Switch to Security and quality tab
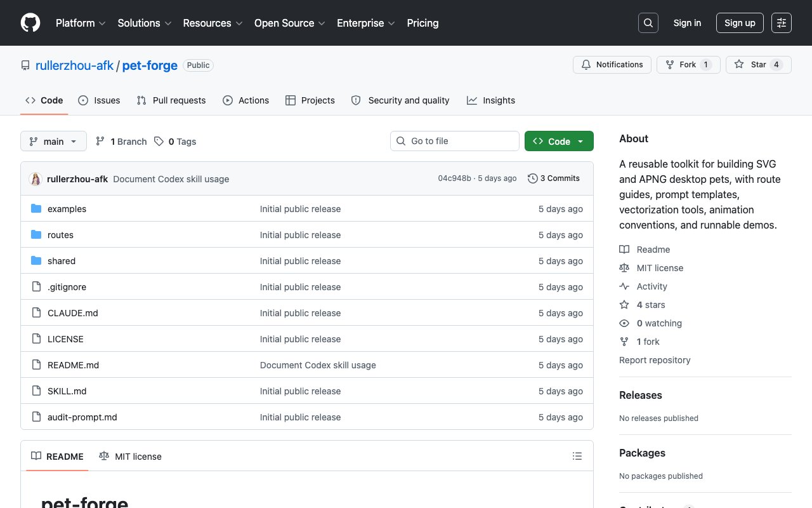The image size is (812, 508). pos(400,100)
